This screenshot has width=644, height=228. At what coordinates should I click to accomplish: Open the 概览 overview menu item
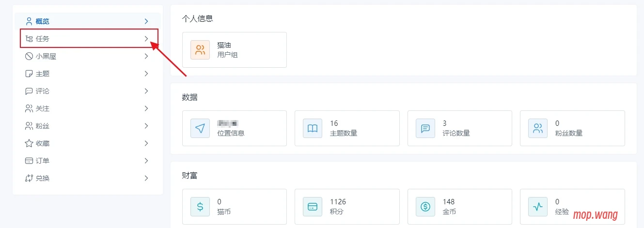coord(43,21)
